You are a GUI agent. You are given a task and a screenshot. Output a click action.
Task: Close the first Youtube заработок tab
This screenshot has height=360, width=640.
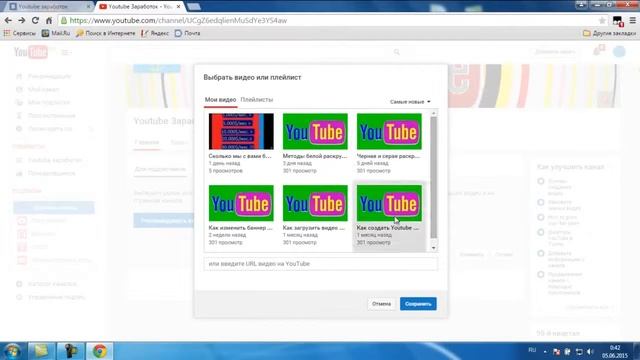pos(88,7)
